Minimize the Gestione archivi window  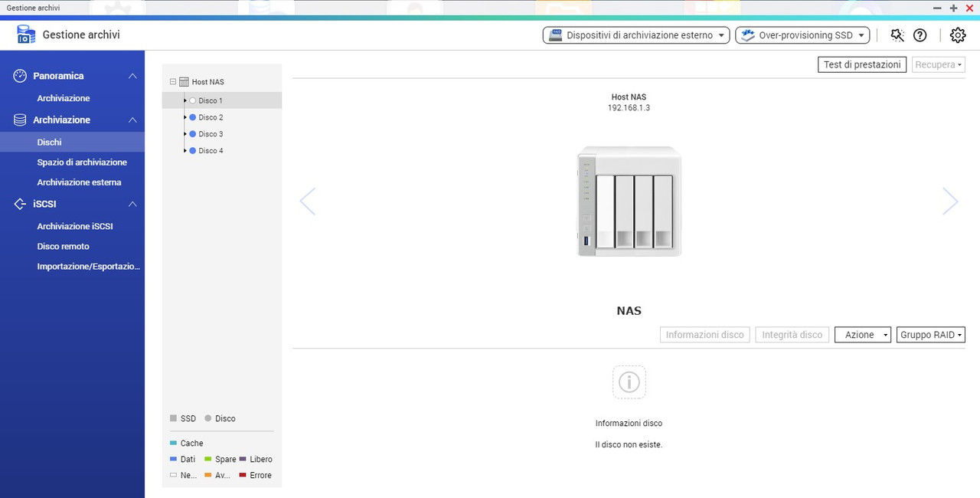coord(938,8)
